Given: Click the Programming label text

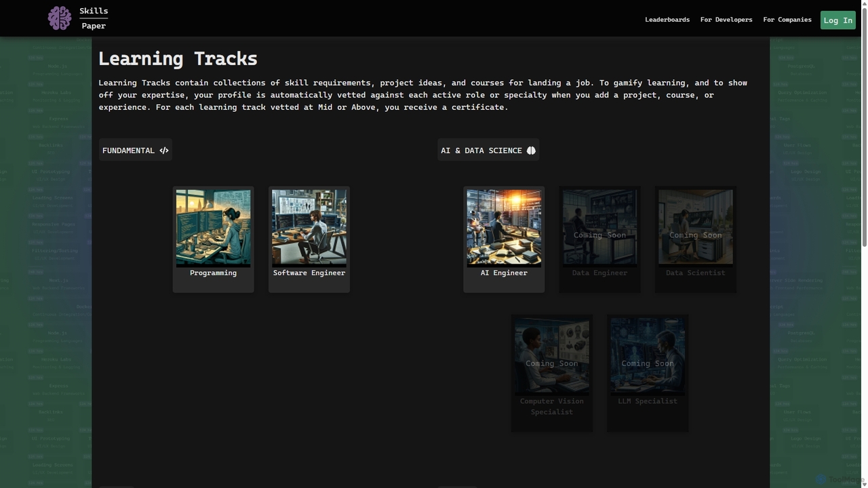Looking at the screenshot, I should pyautogui.click(x=214, y=273).
